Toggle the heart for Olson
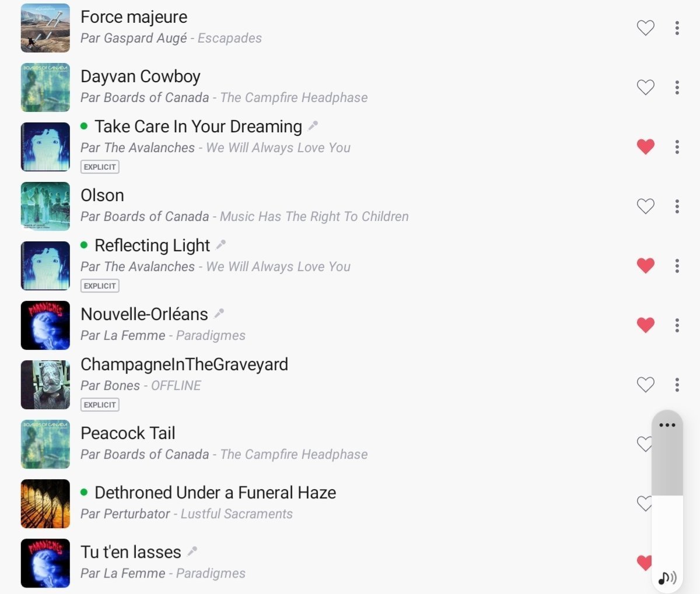The height and width of the screenshot is (594, 700). coord(645,206)
